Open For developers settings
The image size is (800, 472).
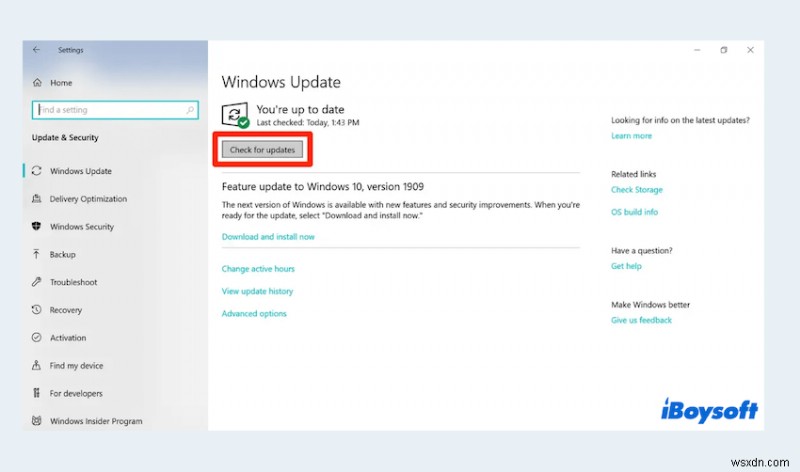tap(76, 393)
